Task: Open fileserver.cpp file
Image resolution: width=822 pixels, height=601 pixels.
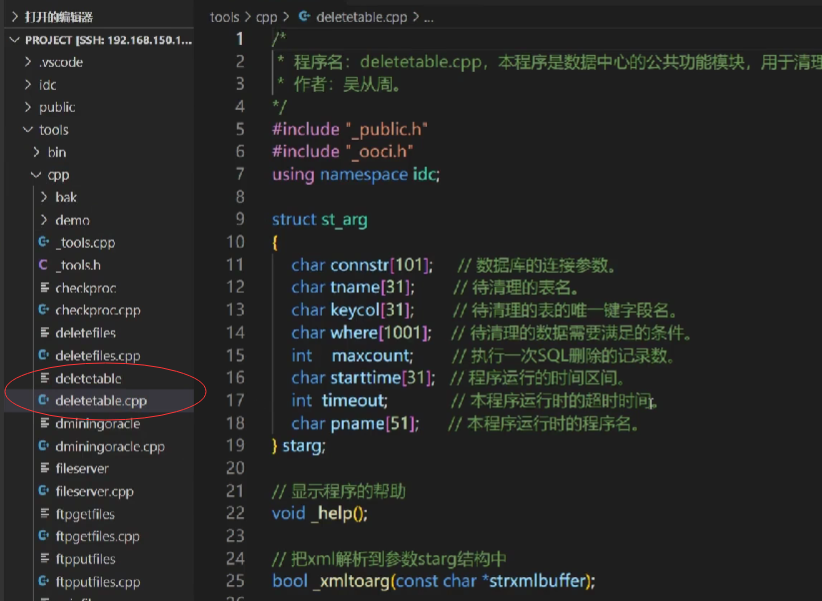Action: (95, 491)
